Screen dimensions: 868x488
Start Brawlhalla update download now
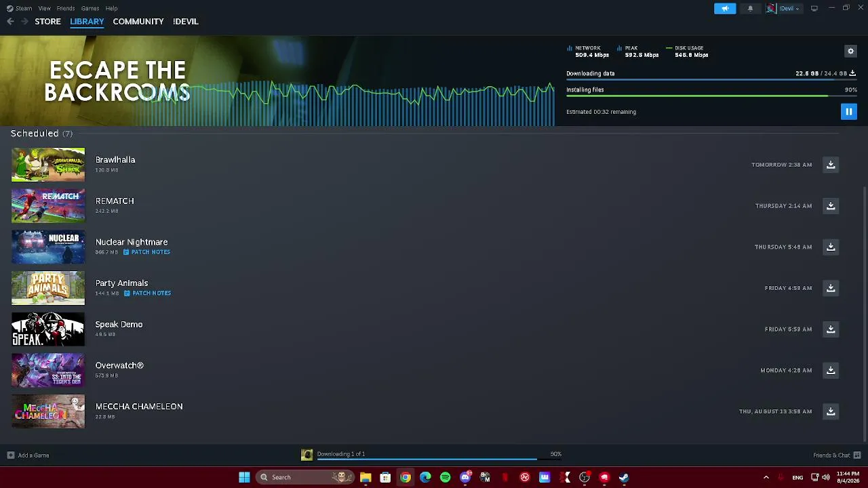point(831,165)
